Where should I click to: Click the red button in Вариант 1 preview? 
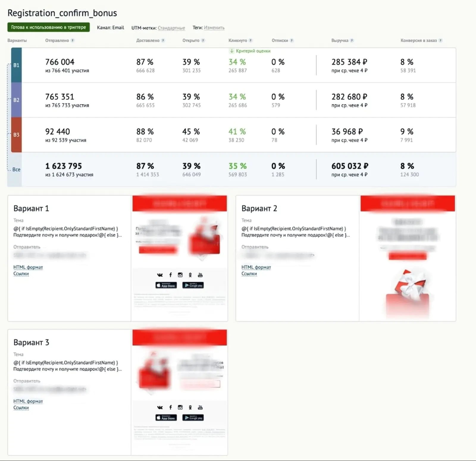158,250
